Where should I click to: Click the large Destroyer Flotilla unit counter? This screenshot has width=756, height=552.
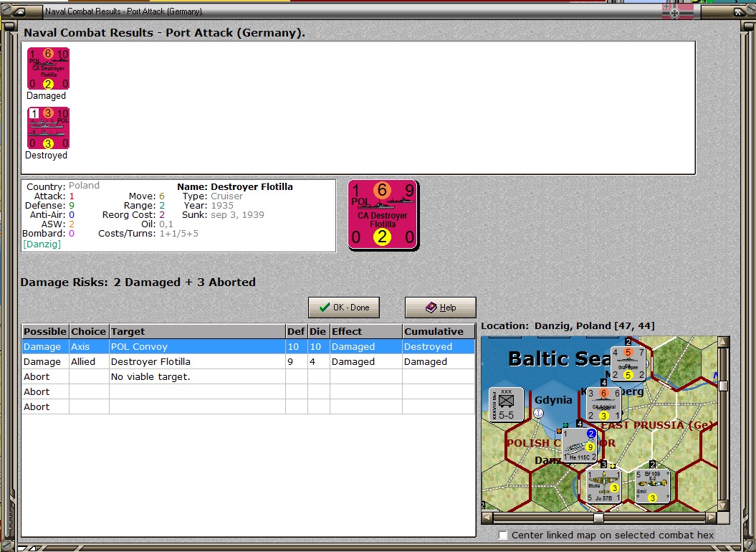click(x=383, y=215)
